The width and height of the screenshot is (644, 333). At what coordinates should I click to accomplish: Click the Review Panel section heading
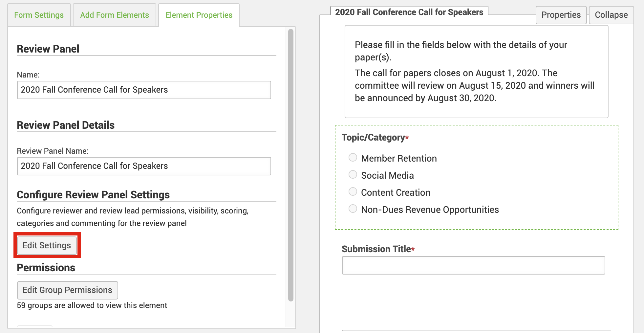[x=48, y=49]
